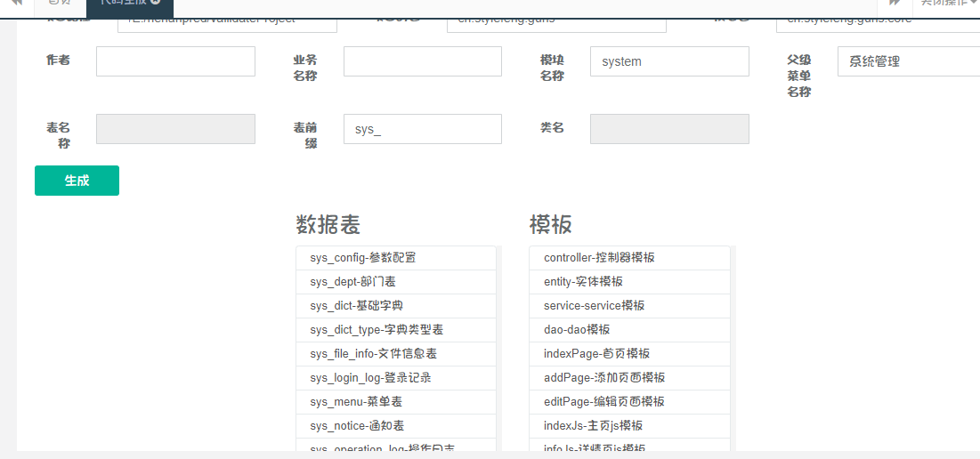Choose service-service模板 in the template list

pyautogui.click(x=629, y=306)
